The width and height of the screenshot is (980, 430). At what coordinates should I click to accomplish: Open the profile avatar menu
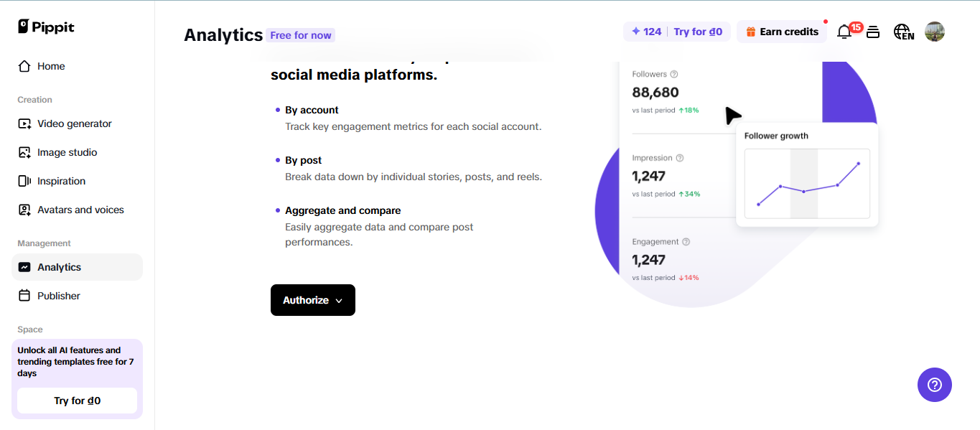934,31
